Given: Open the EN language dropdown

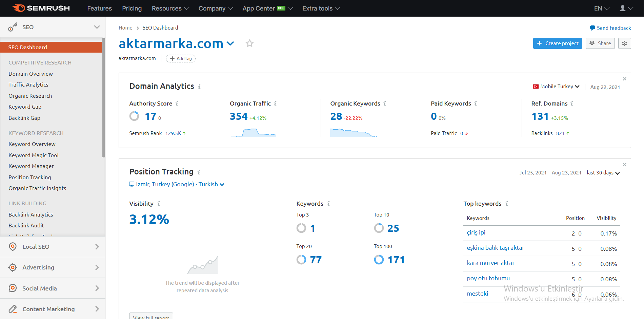Looking at the screenshot, I should point(602,8).
